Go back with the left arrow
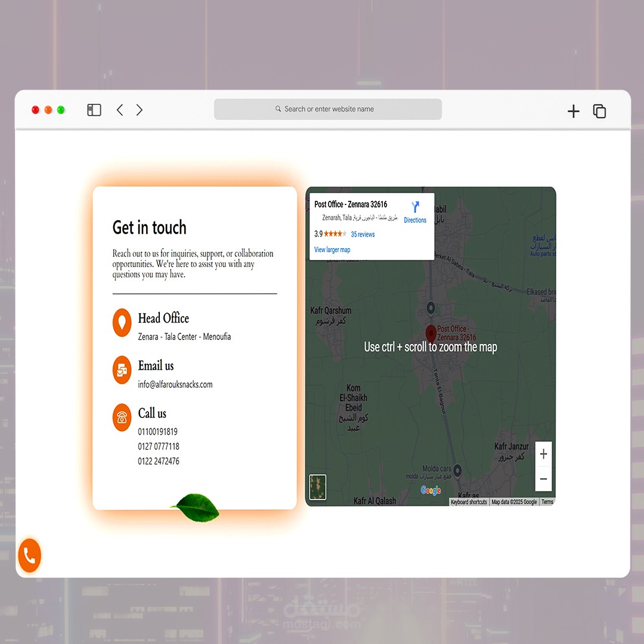644x644 pixels. tap(120, 110)
